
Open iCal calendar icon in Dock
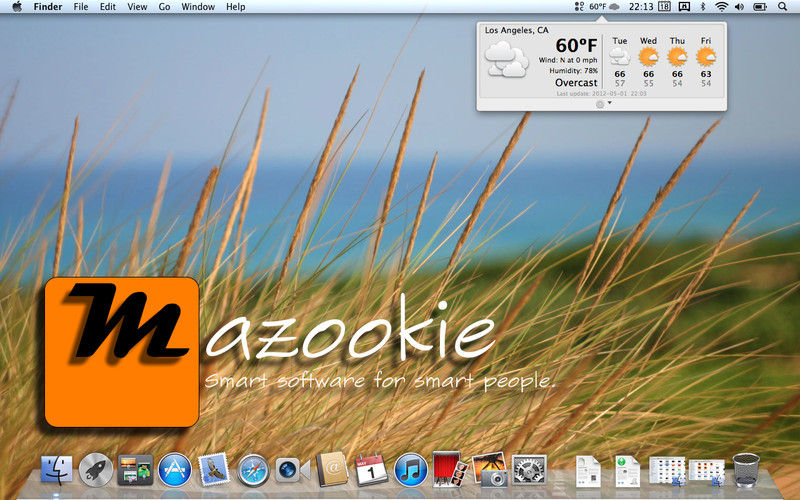[x=371, y=469]
